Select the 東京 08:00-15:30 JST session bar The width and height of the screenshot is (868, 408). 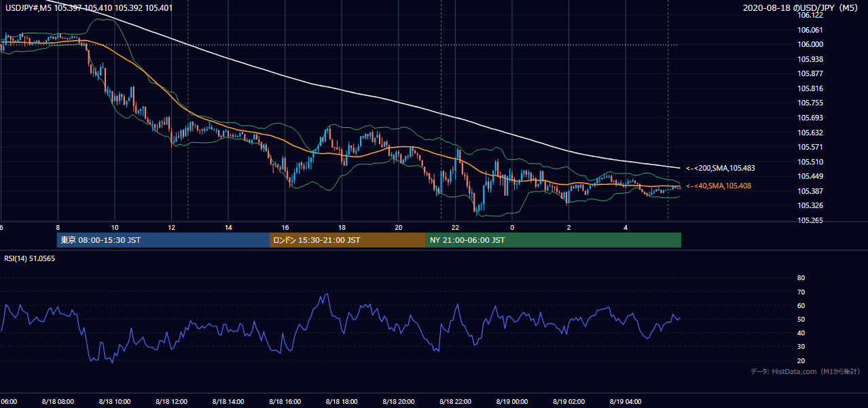pyautogui.click(x=163, y=240)
